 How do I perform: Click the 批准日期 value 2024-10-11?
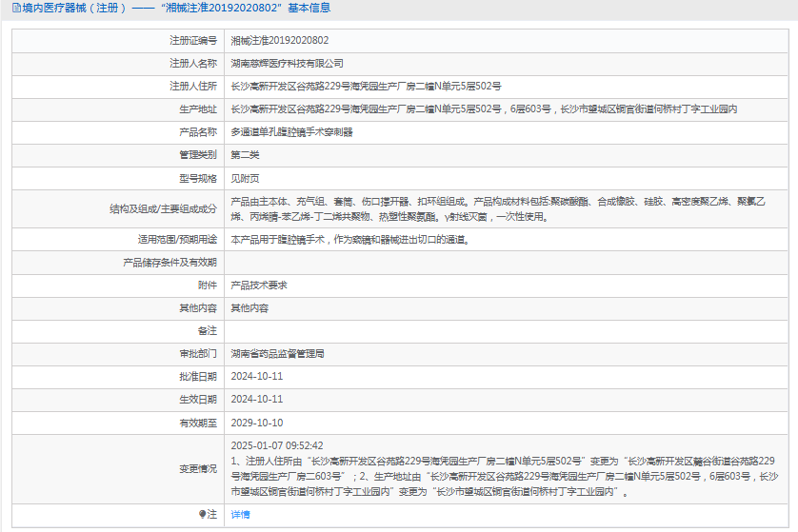click(x=257, y=377)
